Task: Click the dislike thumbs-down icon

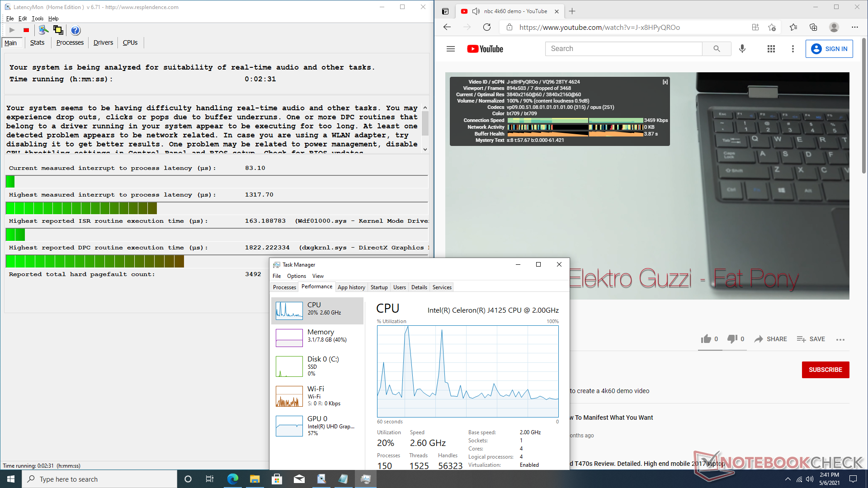Action: [732, 339]
